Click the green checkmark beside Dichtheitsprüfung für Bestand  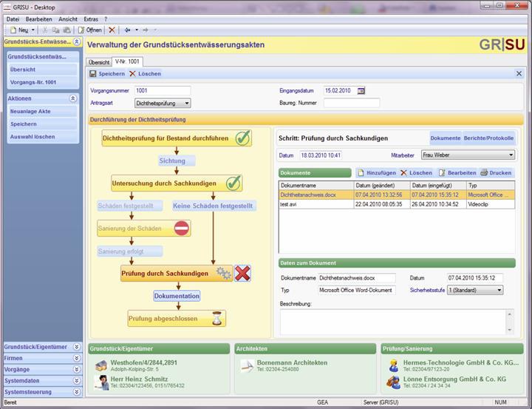click(x=243, y=138)
